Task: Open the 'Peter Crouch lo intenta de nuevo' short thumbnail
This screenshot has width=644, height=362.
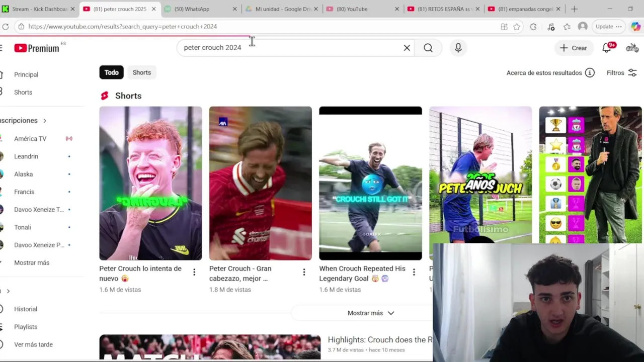Action: tap(150, 183)
